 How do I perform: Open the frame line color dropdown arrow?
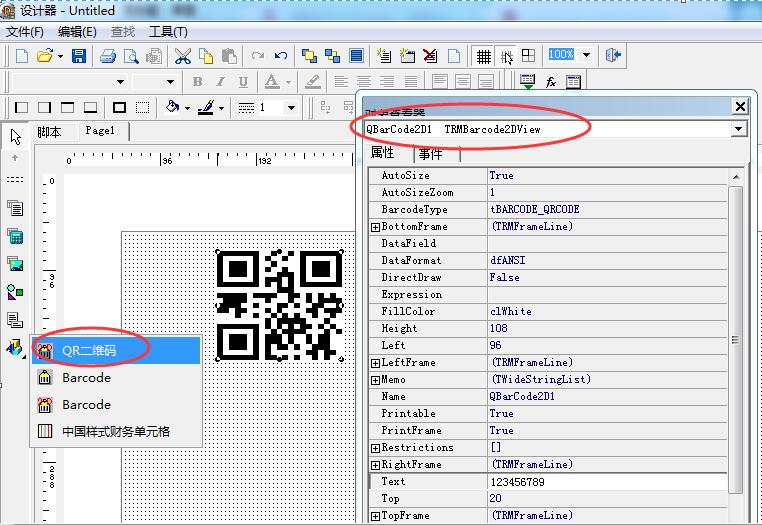point(221,108)
